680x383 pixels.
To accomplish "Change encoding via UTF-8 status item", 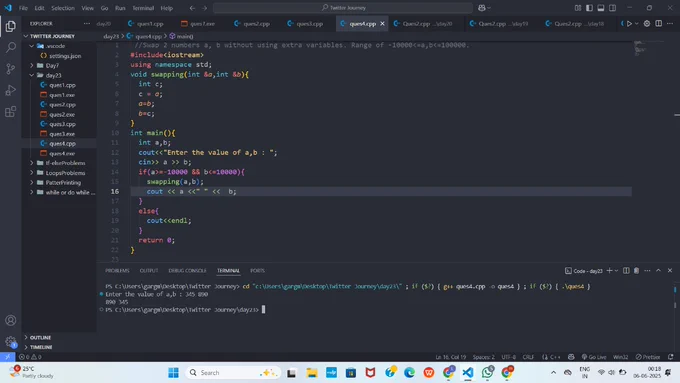I will 509,357.
